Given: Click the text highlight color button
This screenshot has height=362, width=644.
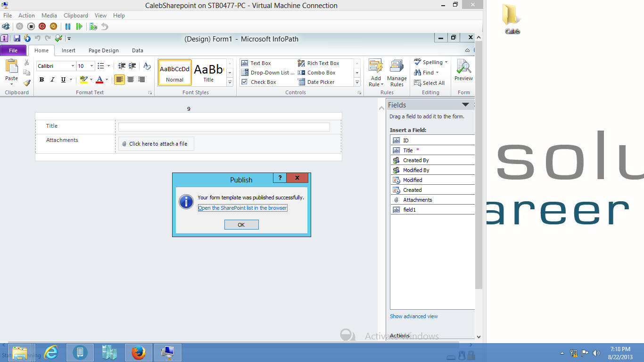Looking at the screenshot, I should pyautogui.click(x=83, y=80).
